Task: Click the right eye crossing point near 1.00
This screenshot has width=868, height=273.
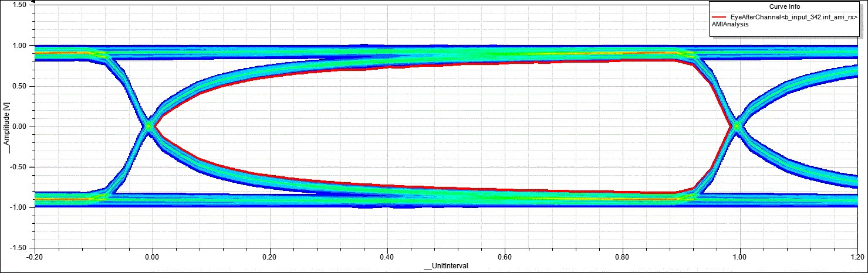Action: 737,126
